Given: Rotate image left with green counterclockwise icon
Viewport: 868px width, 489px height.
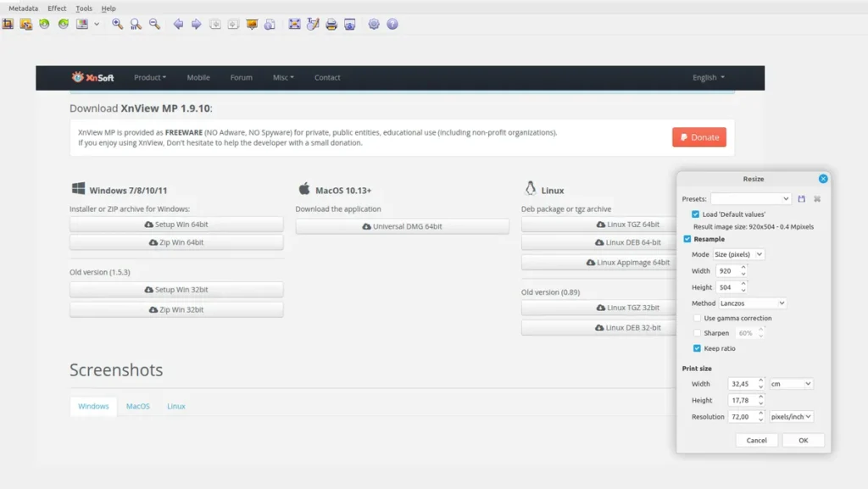Looking at the screenshot, I should (x=44, y=24).
